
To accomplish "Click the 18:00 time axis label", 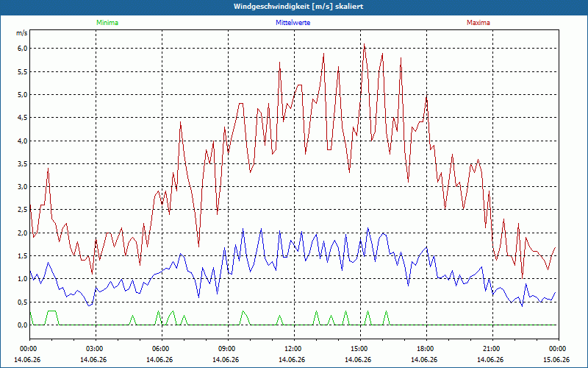I will [x=426, y=349].
